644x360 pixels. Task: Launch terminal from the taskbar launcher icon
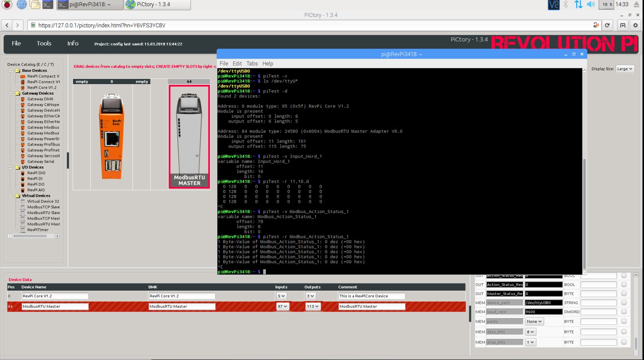pyautogui.click(x=48, y=4)
